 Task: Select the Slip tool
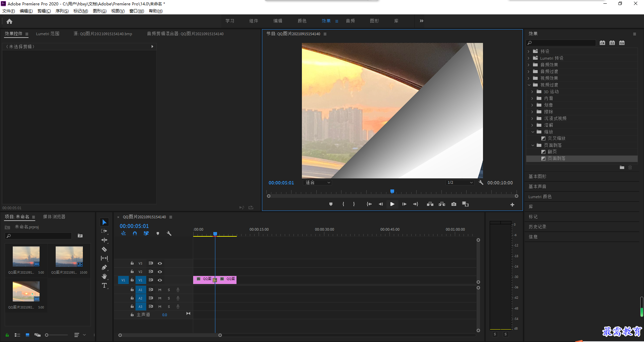coord(104,258)
